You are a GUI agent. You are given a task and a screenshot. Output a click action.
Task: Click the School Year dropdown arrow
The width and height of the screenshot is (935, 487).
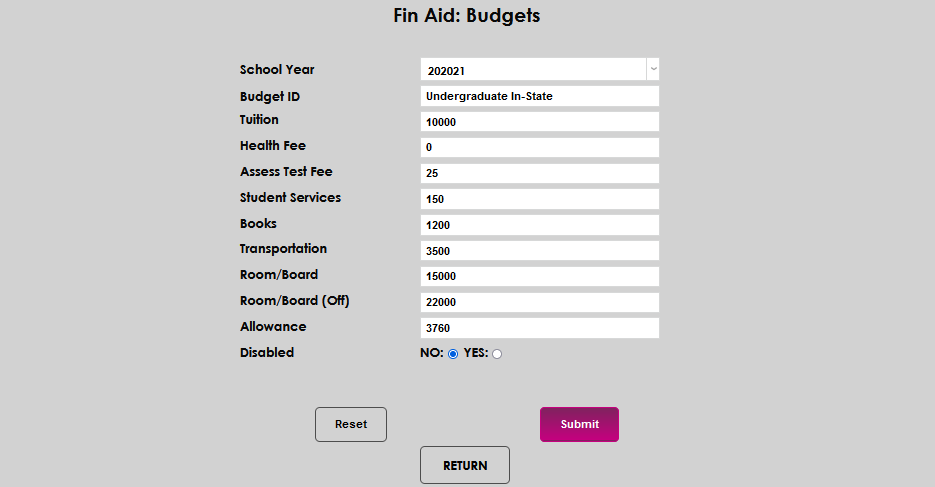coord(653,70)
